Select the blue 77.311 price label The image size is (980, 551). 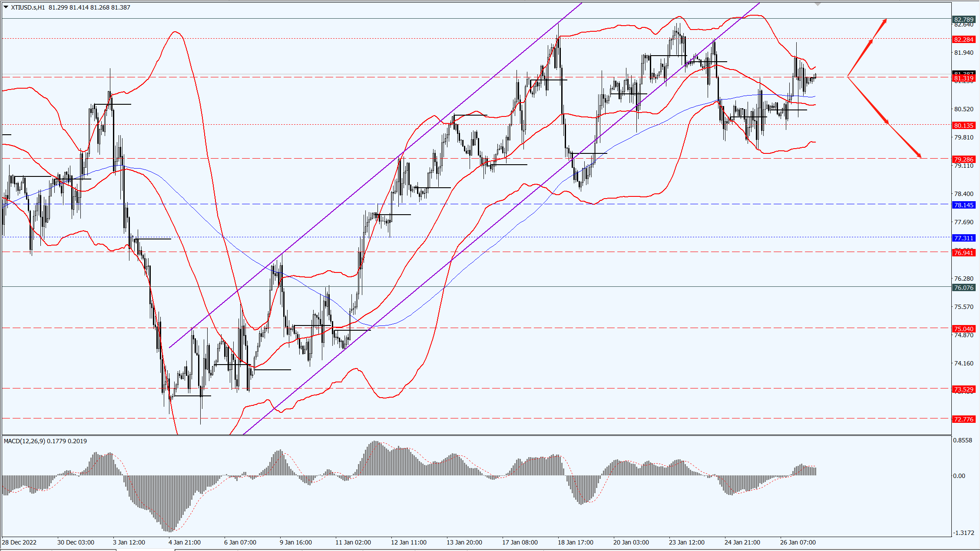pos(963,238)
